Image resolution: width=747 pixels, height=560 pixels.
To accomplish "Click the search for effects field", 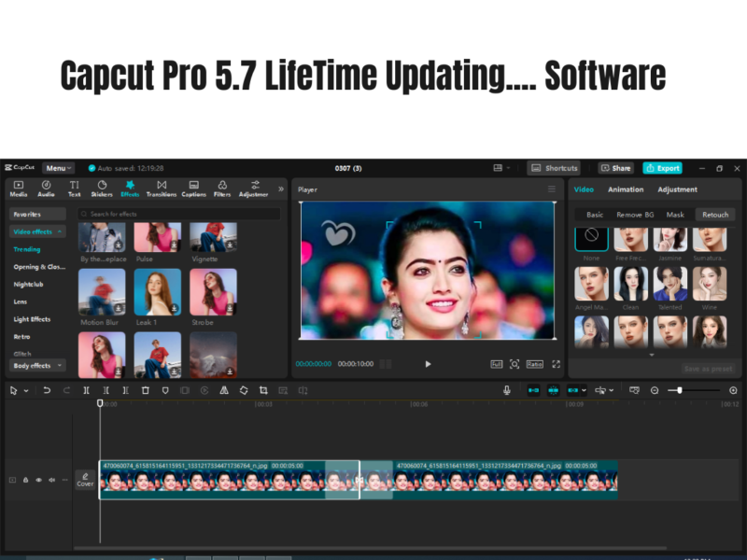I will tap(179, 214).
